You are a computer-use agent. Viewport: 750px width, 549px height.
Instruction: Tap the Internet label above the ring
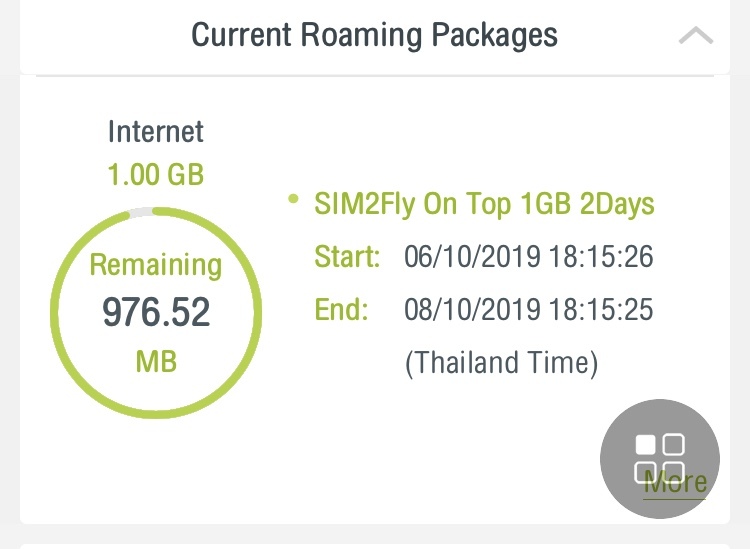click(x=156, y=131)
